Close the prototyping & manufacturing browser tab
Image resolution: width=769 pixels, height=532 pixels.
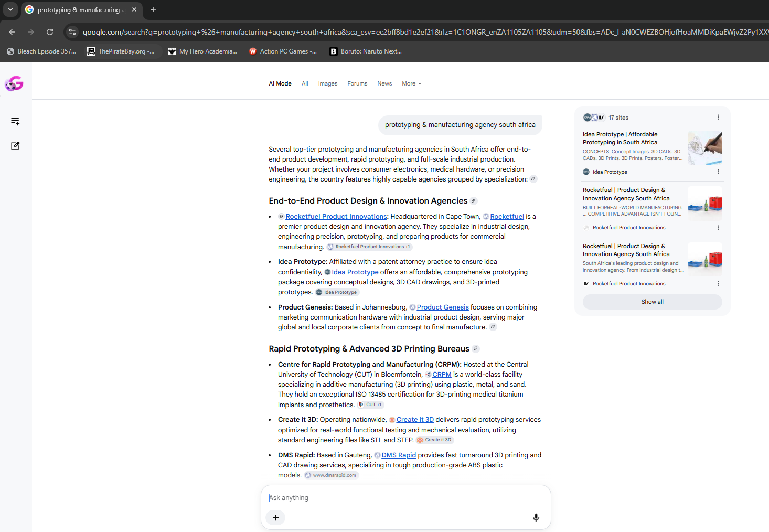tap(134, 9)
